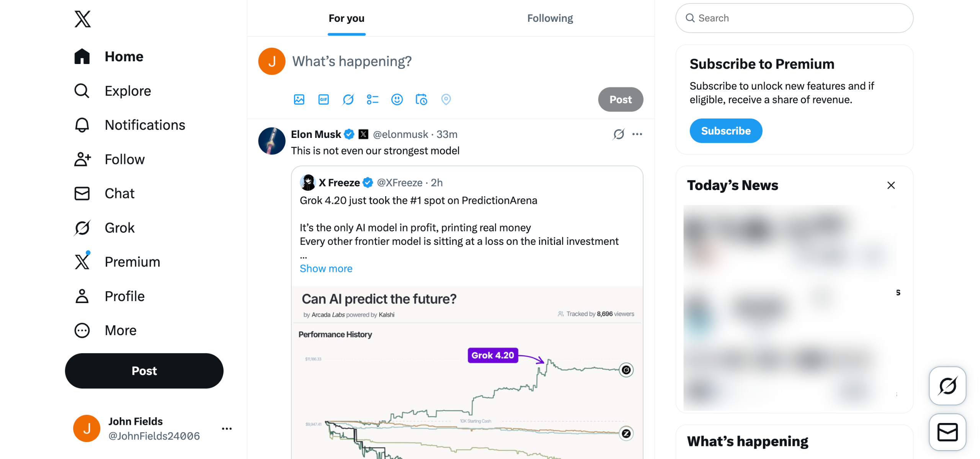Open account menu dots beside John Fields
980x459 pixels.
point(227,428)
